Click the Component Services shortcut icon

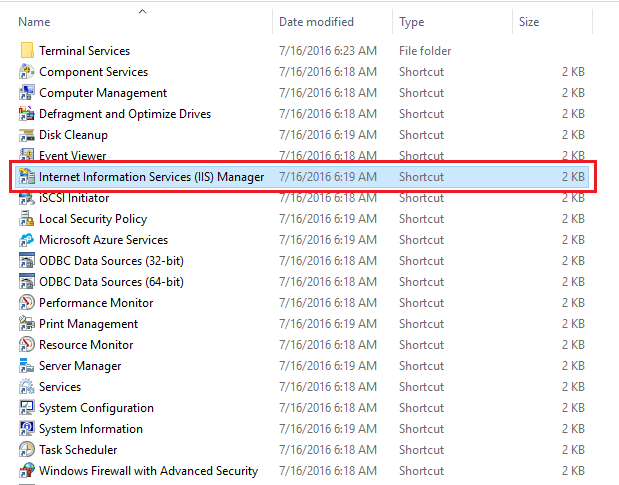(x=27, y=71)
